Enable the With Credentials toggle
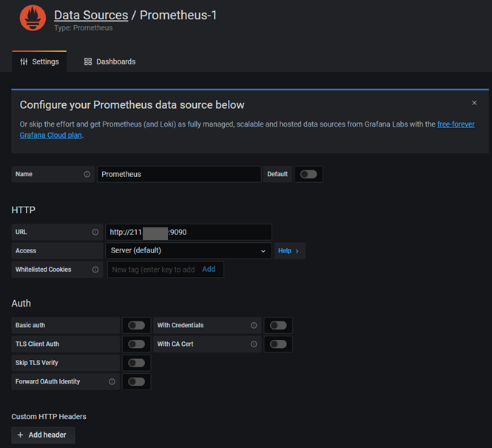This screenshot has width=492, height=448. coord(278,325)
